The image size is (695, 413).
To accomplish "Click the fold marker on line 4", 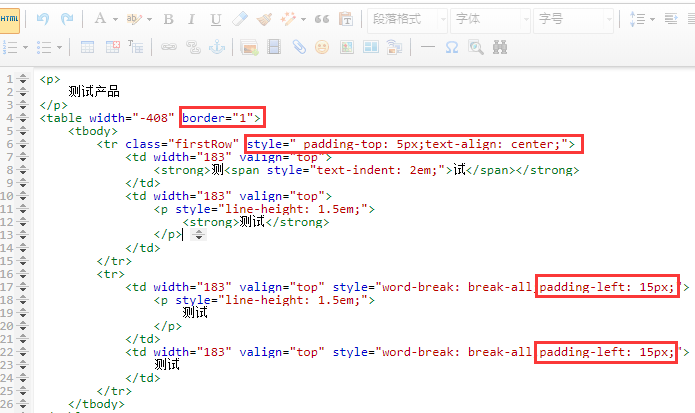I will 23,117.
